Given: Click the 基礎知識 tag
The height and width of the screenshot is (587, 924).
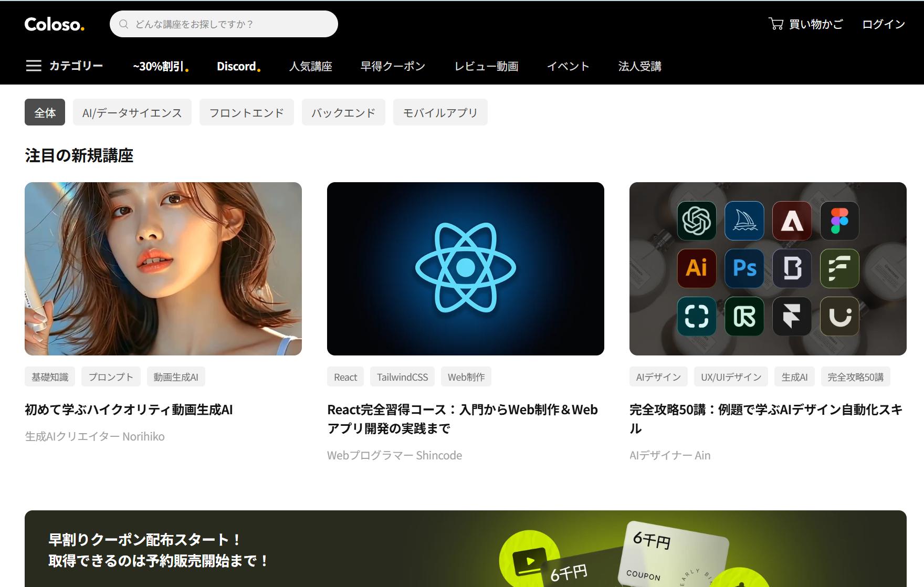Looking at the screenshot, I should 50,377.
